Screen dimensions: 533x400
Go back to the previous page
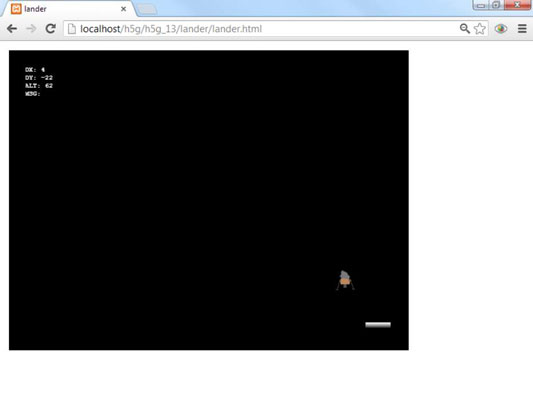click(x=12, y=29)
